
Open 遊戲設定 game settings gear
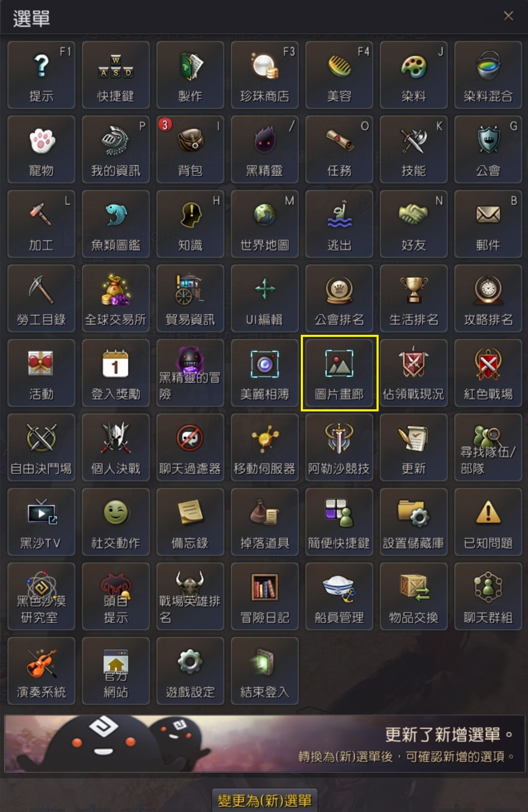pos(190,671)
